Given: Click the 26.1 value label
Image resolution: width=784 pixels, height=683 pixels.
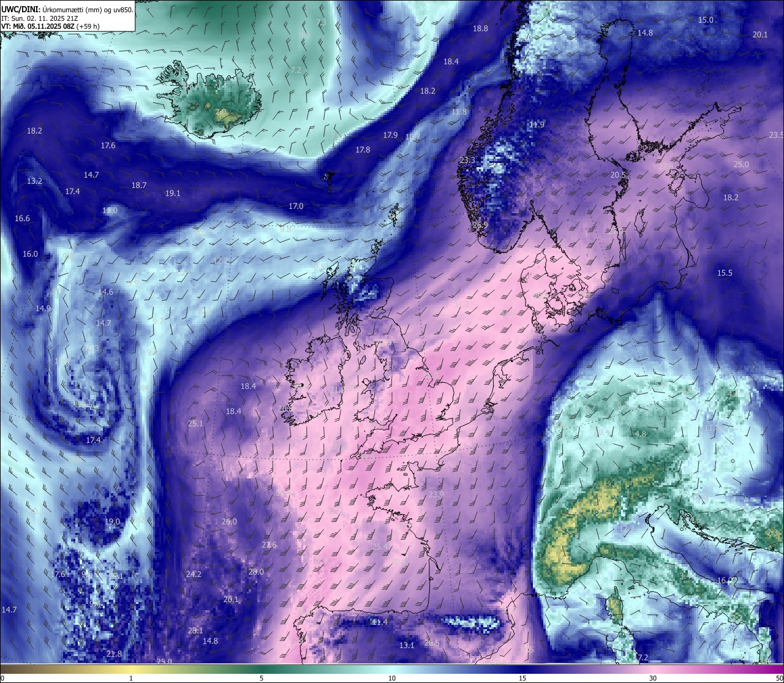Looking at the screenshot, I should point(231,599).
